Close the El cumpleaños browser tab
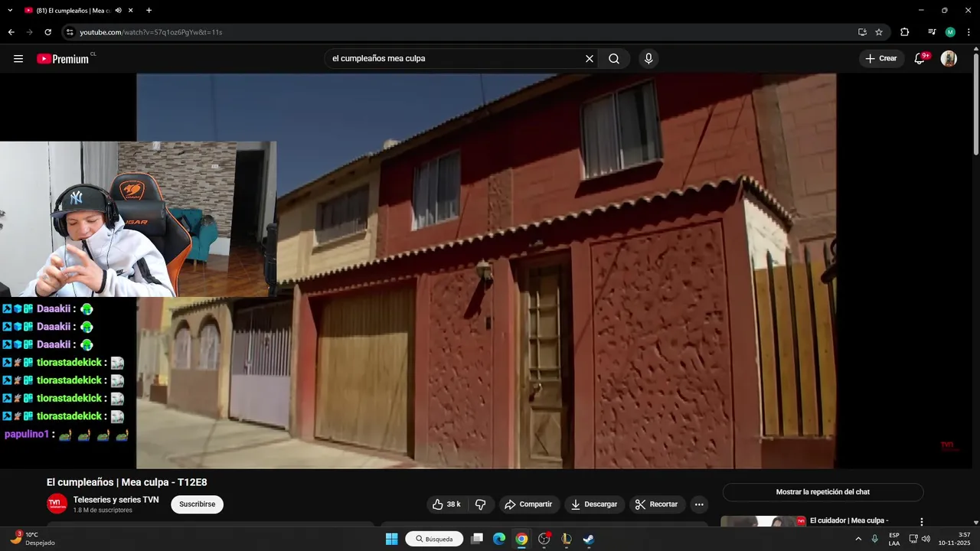The height and width of the screenshot is (551, 980). point(131,11)
